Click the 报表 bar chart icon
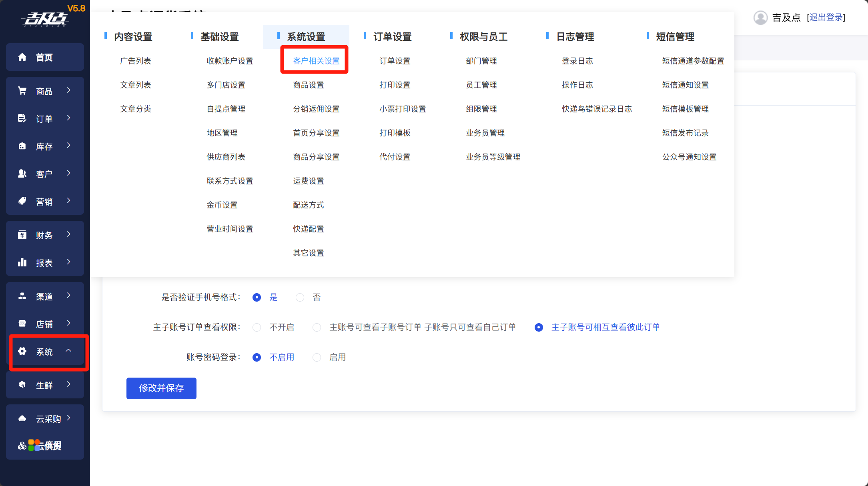 [x=22, y=262]
